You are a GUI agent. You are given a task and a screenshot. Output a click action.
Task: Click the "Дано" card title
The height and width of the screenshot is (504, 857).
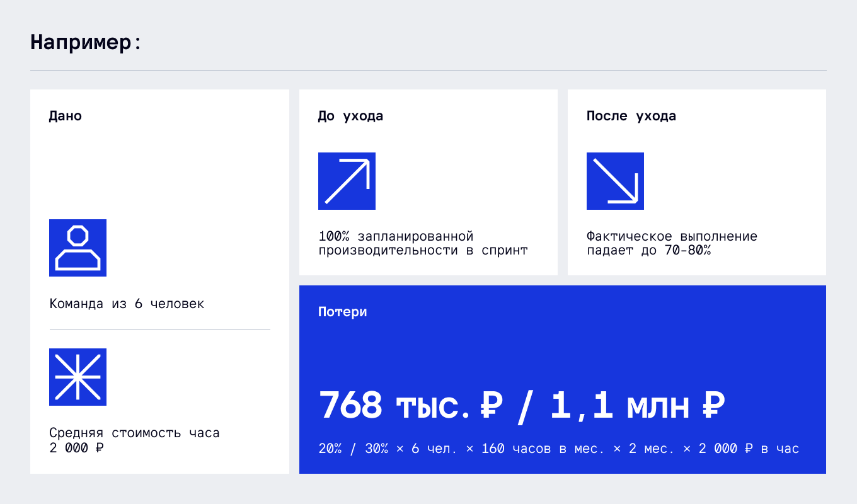66,116
